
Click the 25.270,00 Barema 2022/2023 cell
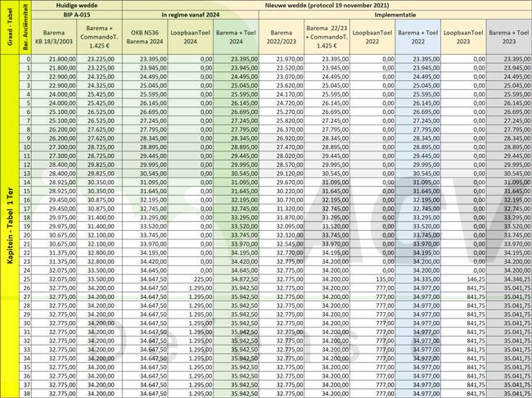tap(282, 112)
